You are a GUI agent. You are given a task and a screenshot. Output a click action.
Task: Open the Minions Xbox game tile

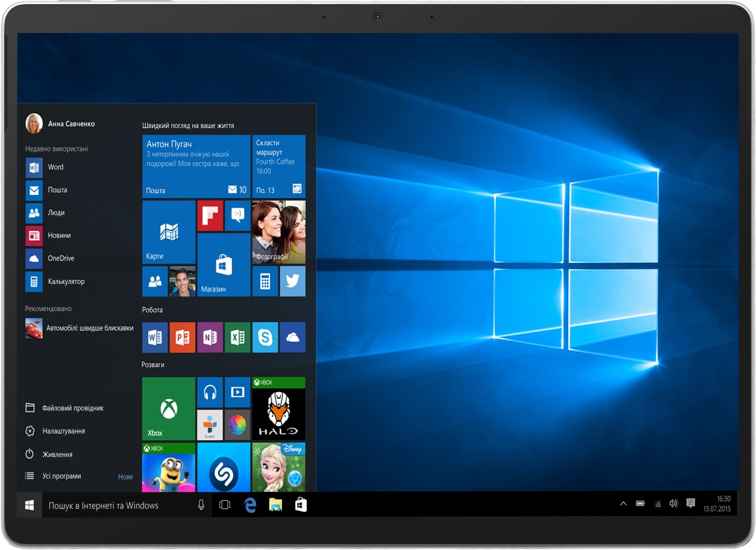click(x=169, y=467)
